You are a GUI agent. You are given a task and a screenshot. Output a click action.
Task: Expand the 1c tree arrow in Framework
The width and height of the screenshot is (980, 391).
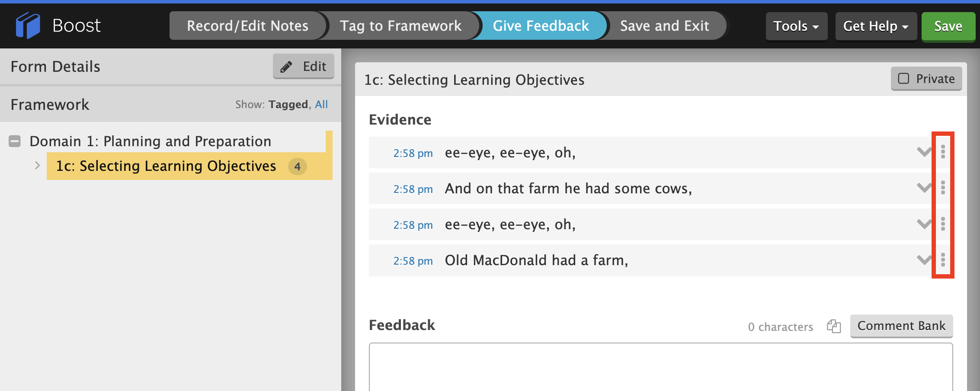click(37, 166)
